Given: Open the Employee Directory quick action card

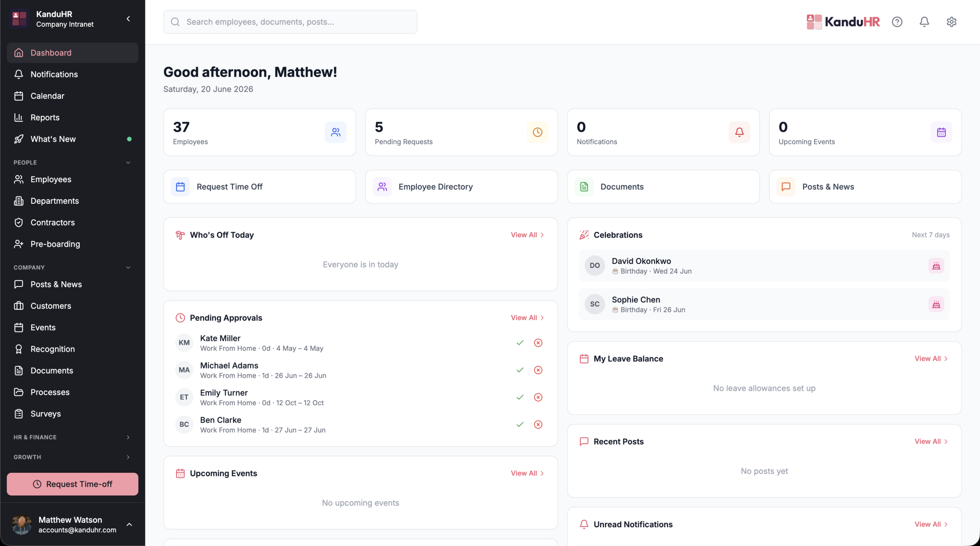Looking at the screenshot, I should pos(461,187).
